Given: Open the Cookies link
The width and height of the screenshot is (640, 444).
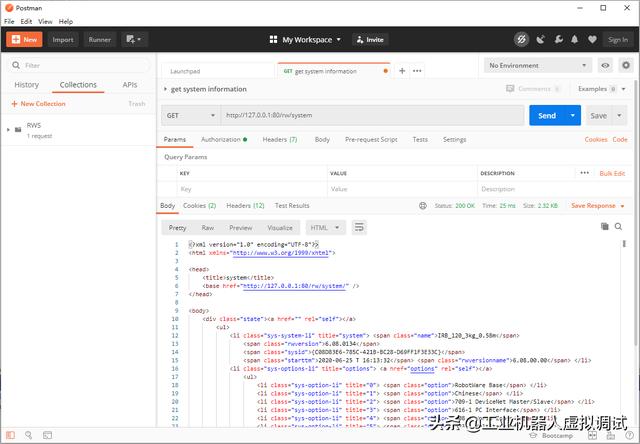Looking at the screenshot, I should pos(596,139).
